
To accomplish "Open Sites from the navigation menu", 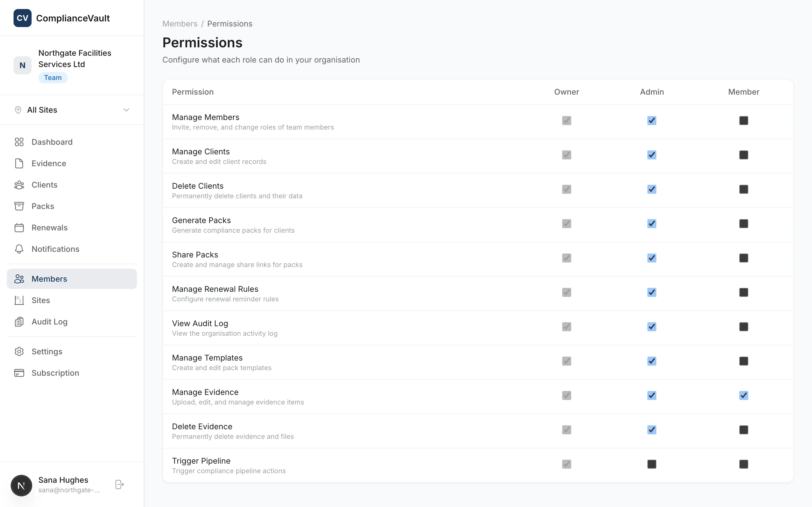I will tap(41, 300).
